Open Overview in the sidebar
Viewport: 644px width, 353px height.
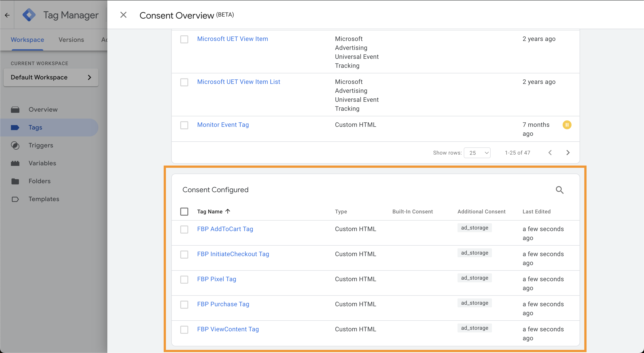(x=43, y=109)
